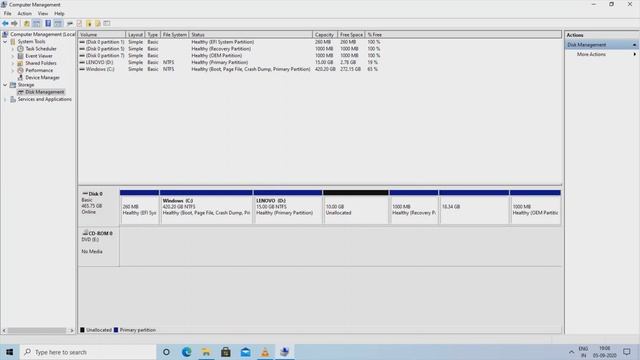Viewport: 640px width, 360px height.
Task: Select the (Disk 0 partition 5) volume row
Action: tap(231, 49)
